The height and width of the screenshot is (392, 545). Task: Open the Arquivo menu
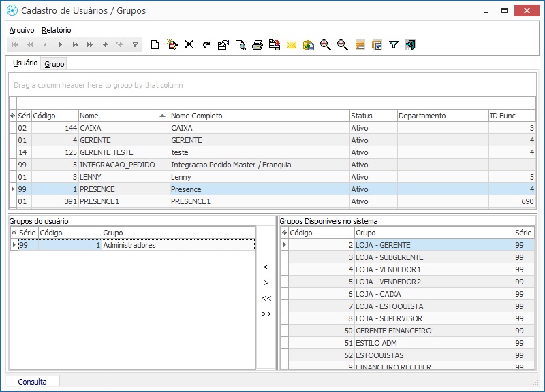click(22, 30)
